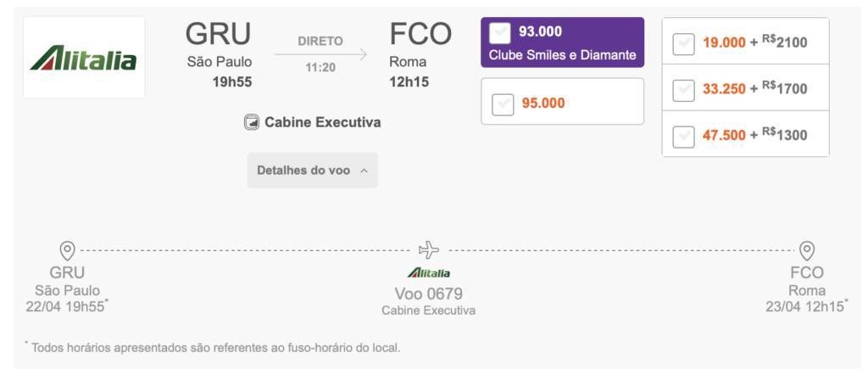Click the Voo 0679 flight number text

[428, 294]
